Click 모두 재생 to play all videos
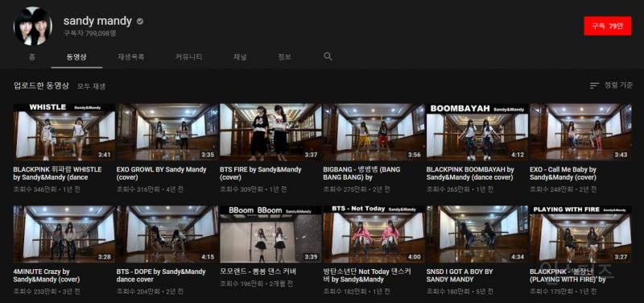Viewport: 644px width, 303px height. (91, 86)
